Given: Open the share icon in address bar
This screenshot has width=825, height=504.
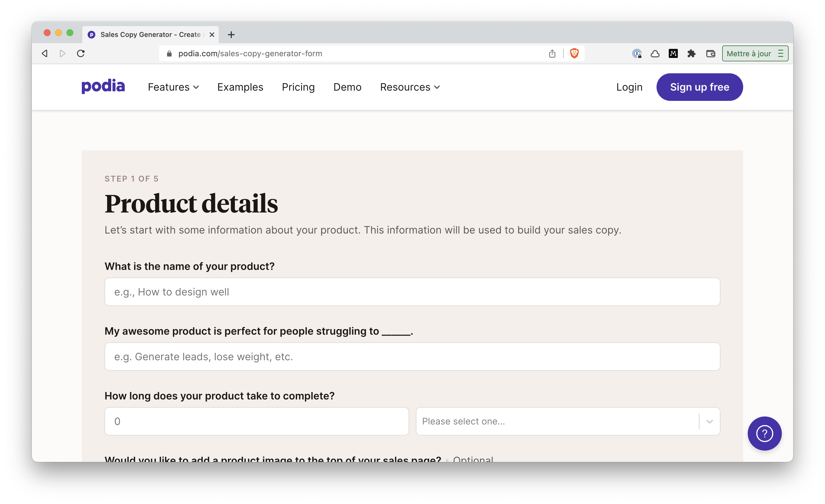Looking at the screenshot, I should [x=552, y=54].
